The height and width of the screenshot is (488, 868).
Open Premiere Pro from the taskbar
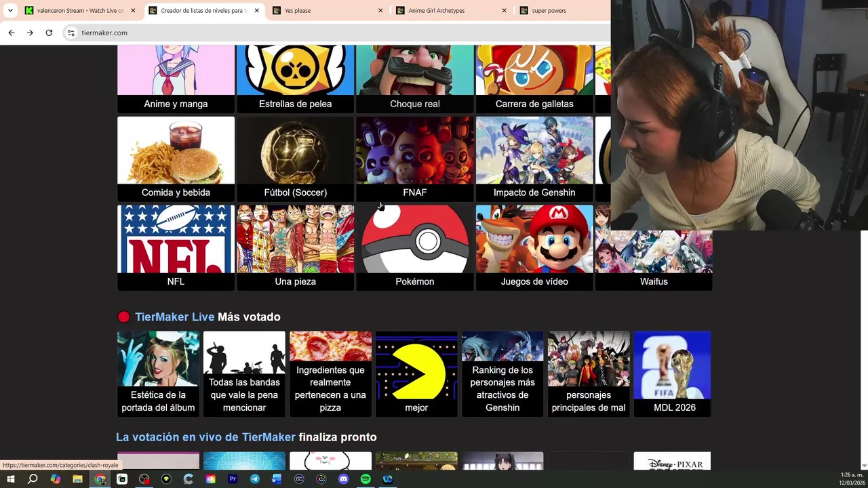coord(233,479)
